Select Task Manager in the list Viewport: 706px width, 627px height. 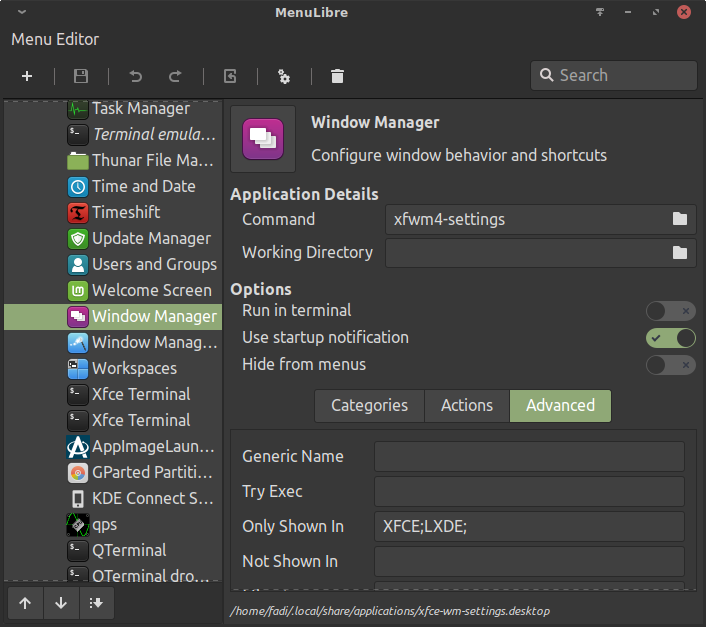(x=113, y=108)
